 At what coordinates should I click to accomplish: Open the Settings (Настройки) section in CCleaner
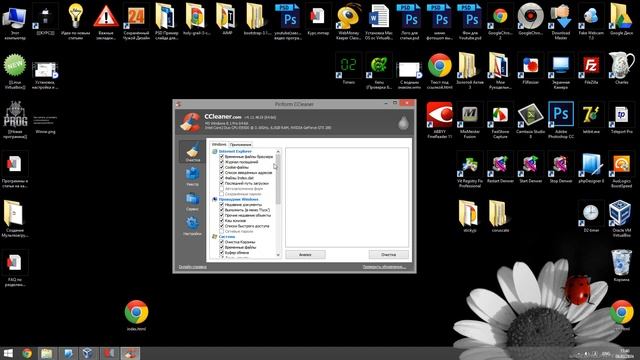click(x=192, y=226)
